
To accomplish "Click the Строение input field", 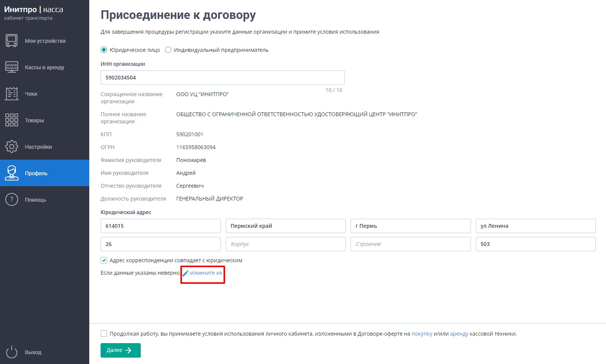I will [x=411, y=244].
